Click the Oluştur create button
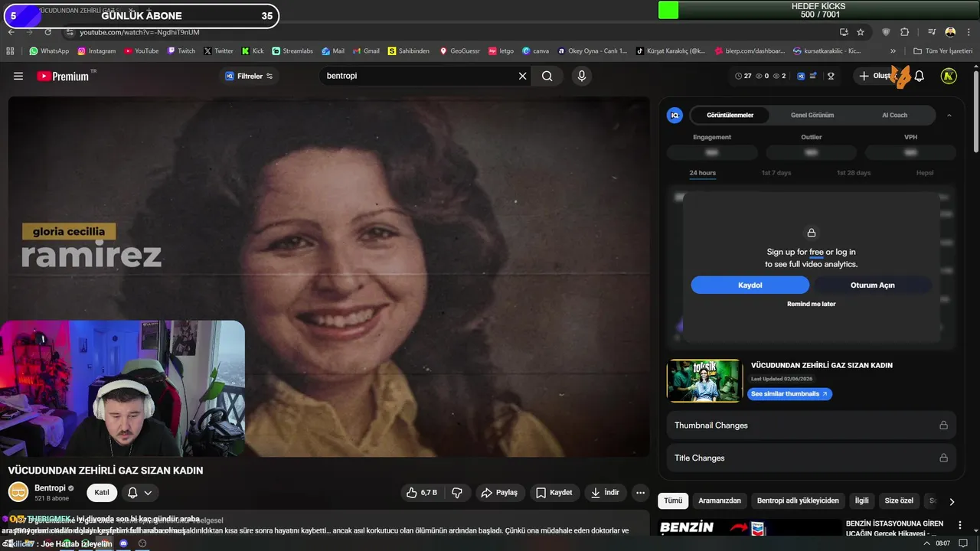Screen dimensions: 980x551 (x=879, y=76)
